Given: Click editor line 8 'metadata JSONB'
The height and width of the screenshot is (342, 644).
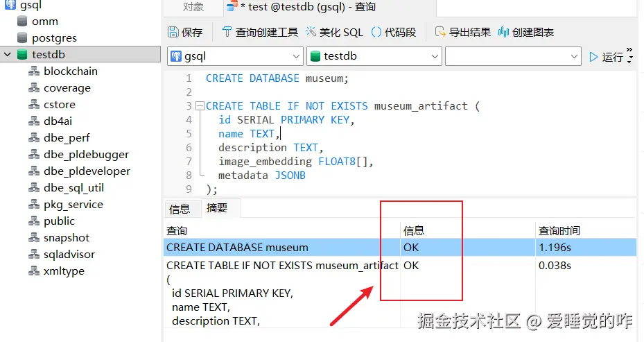Looking at the screenshot, I should [x=261, y=176].
